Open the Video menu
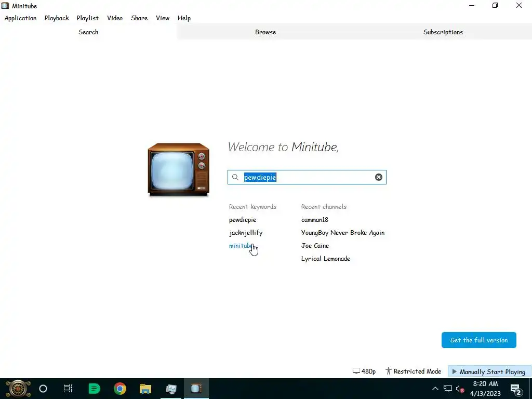 tap(115, 18)
